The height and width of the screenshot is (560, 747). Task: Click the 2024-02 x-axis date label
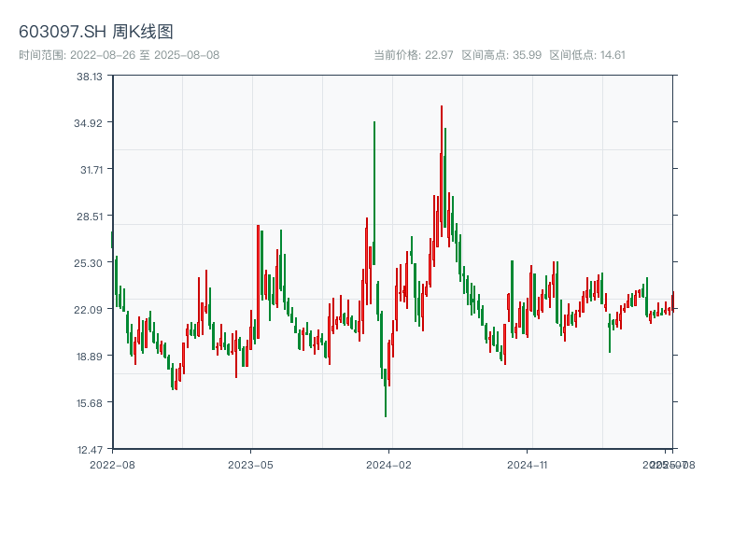point(388,464)
